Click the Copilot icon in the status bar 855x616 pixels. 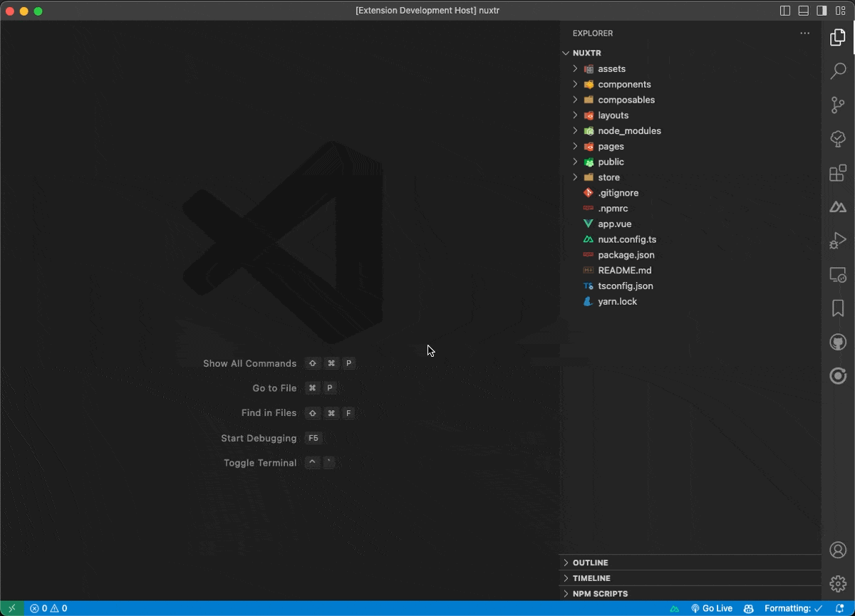point(748,609)
